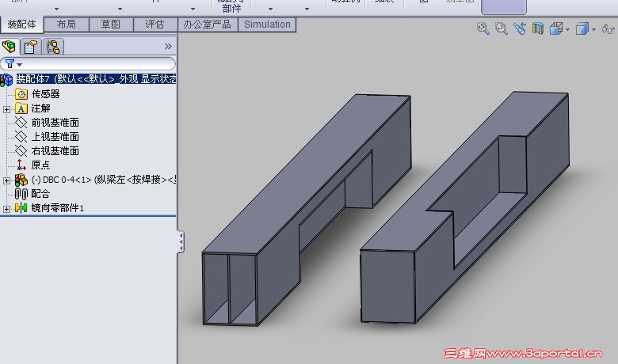Screen dimensions: 618x364
Task: Select the 右视基准面 tree item
Action: 55,150
